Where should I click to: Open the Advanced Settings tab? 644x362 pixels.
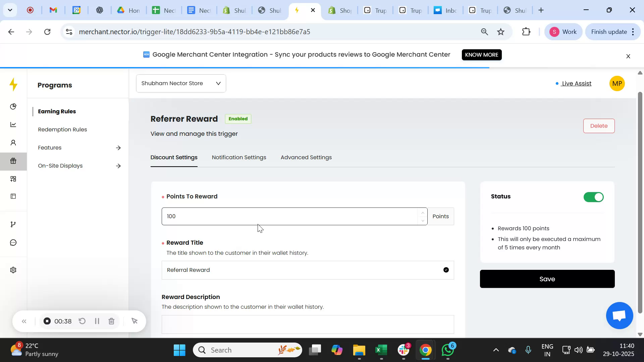point(306,157)
